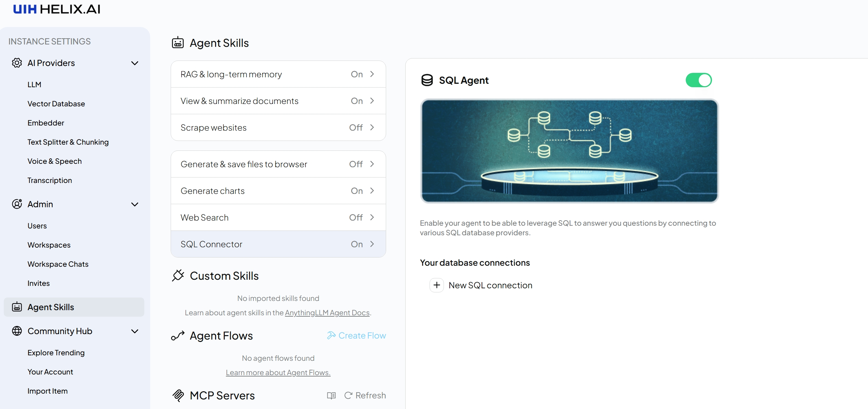This screenshot has height=409, width=868.
Task: Collapse the Admin section
Action: point(135,204)
